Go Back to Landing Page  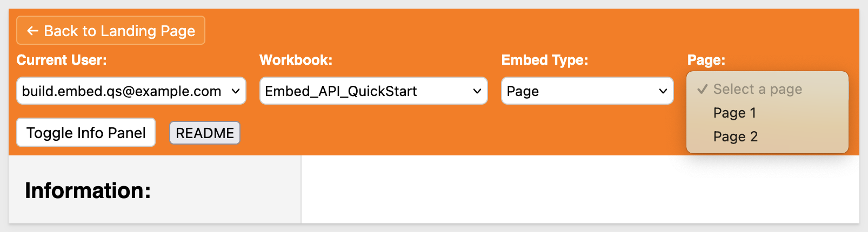coord(111,31)
